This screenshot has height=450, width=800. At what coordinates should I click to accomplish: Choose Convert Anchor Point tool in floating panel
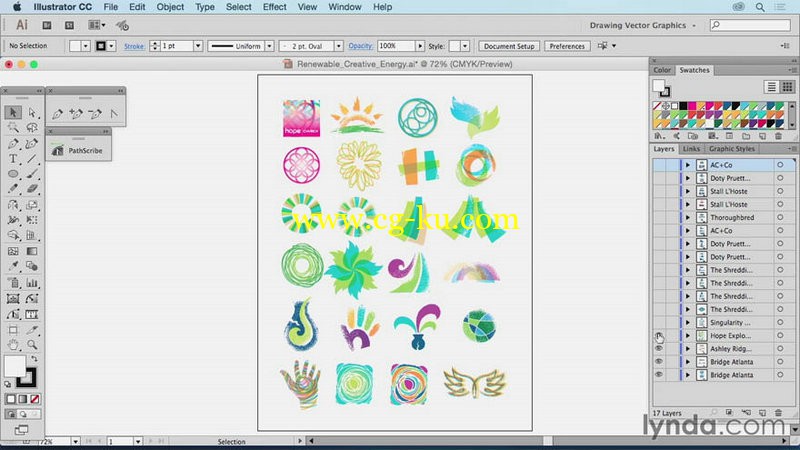tap(114, 114)
